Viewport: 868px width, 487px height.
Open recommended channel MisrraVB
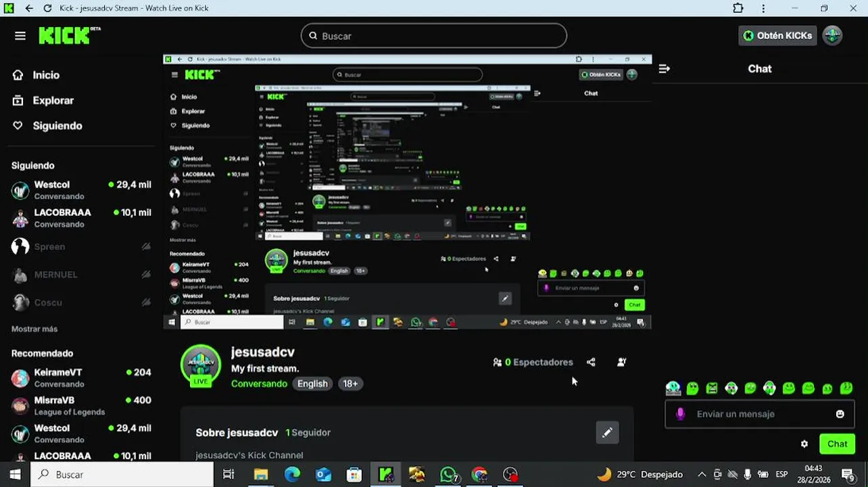(81, 406)
